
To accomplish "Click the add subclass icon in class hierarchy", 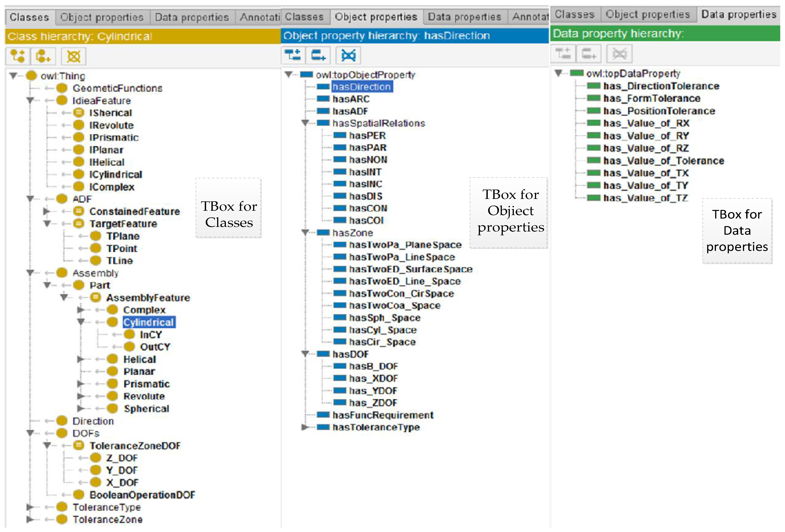I will pyautogui.click(x=18, y=56).
